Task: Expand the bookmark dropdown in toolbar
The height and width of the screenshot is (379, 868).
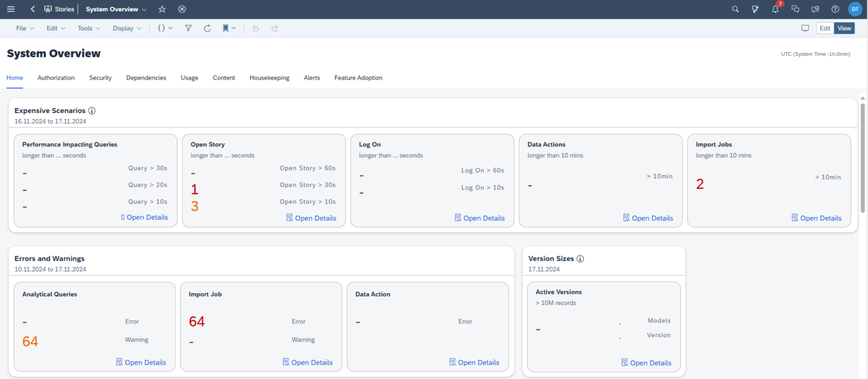Action: [x=234, y=28]
